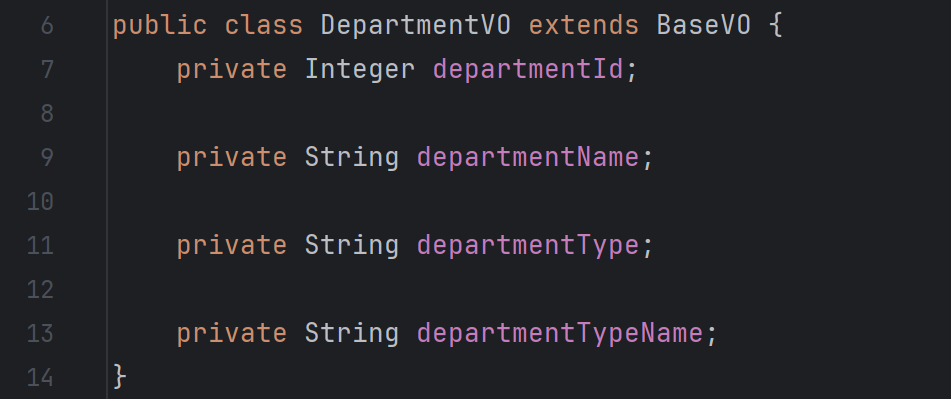Click line number 7 in gutter
Screen dimensions: 951x399
46,70
